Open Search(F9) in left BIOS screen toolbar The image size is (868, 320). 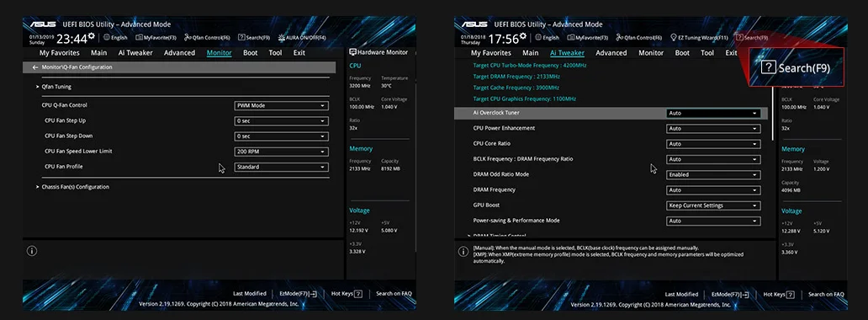pyautogui.click(x=254, y=38)
